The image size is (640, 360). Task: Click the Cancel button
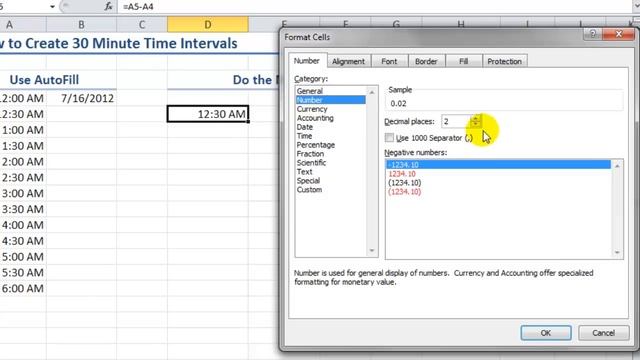[x=603, y=333]
